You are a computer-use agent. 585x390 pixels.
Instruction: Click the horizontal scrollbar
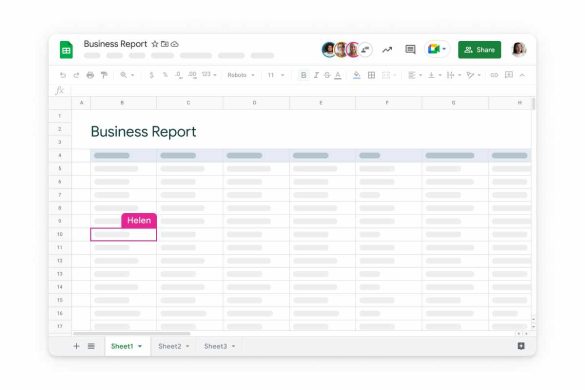point(132,334)
